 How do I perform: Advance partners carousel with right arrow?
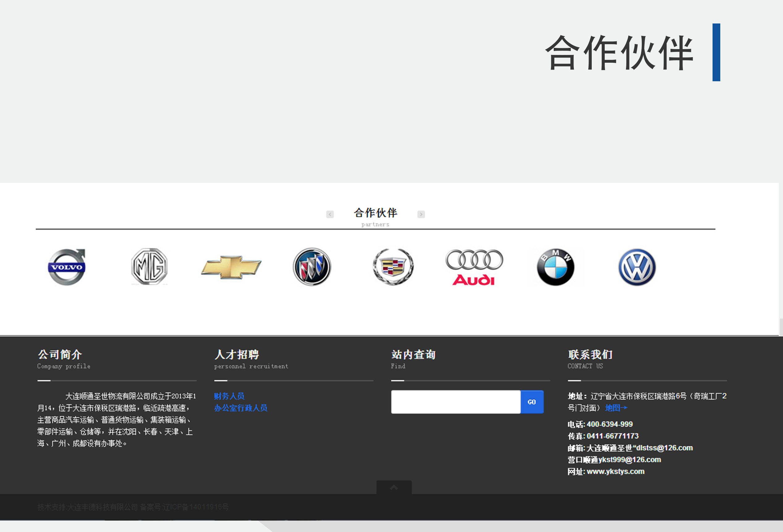click(421, 214)
